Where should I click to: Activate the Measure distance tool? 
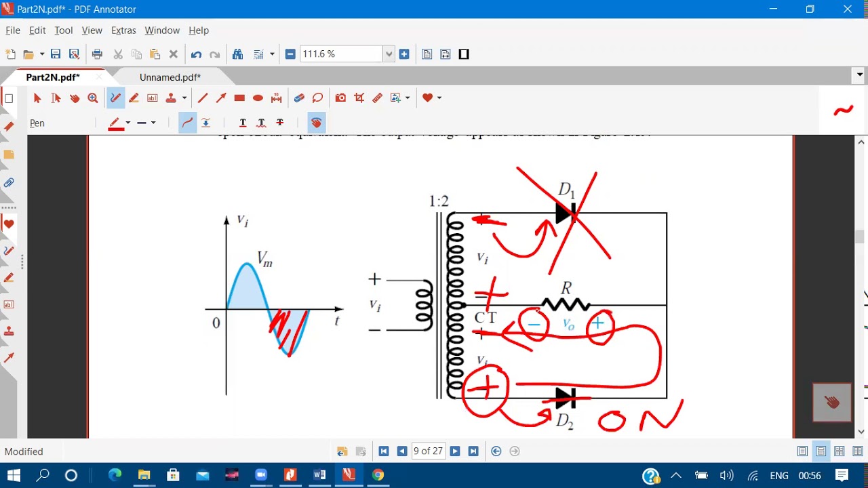pos(276,98)
